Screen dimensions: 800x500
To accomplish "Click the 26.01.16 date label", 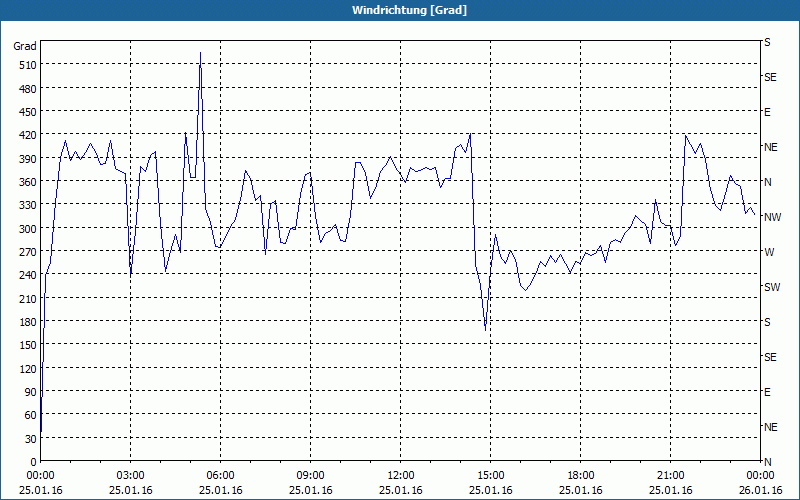I will [x=760, y=490].
